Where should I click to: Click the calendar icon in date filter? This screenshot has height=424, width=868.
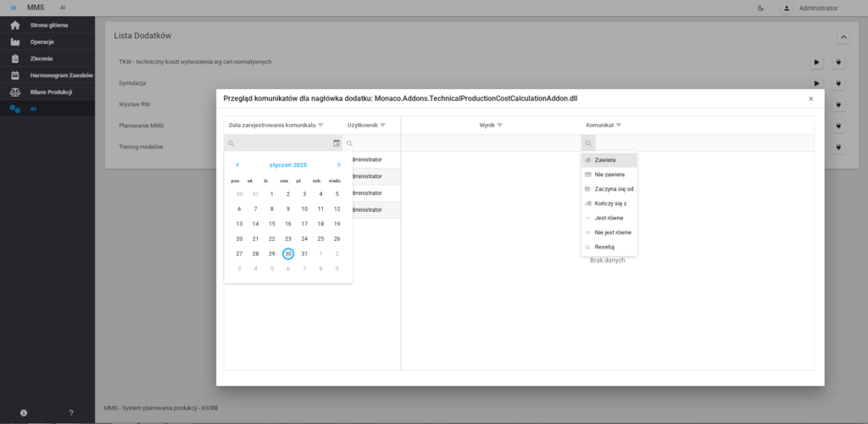point(337,143)
